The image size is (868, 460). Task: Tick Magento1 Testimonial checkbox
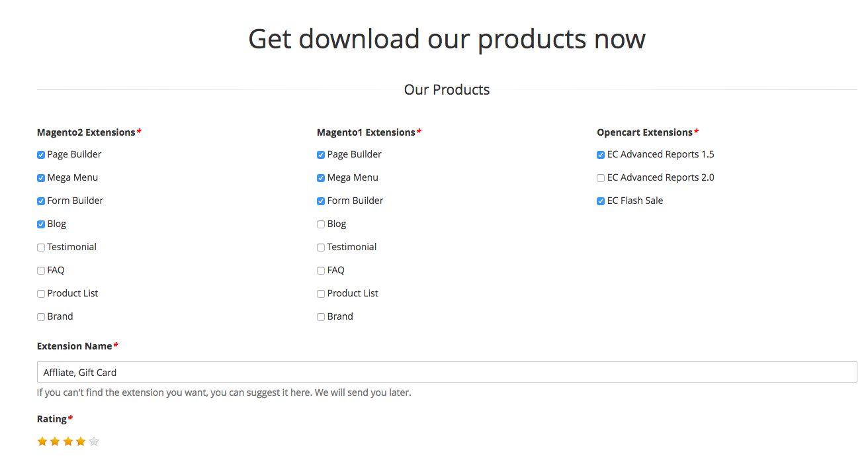[321, 248]
